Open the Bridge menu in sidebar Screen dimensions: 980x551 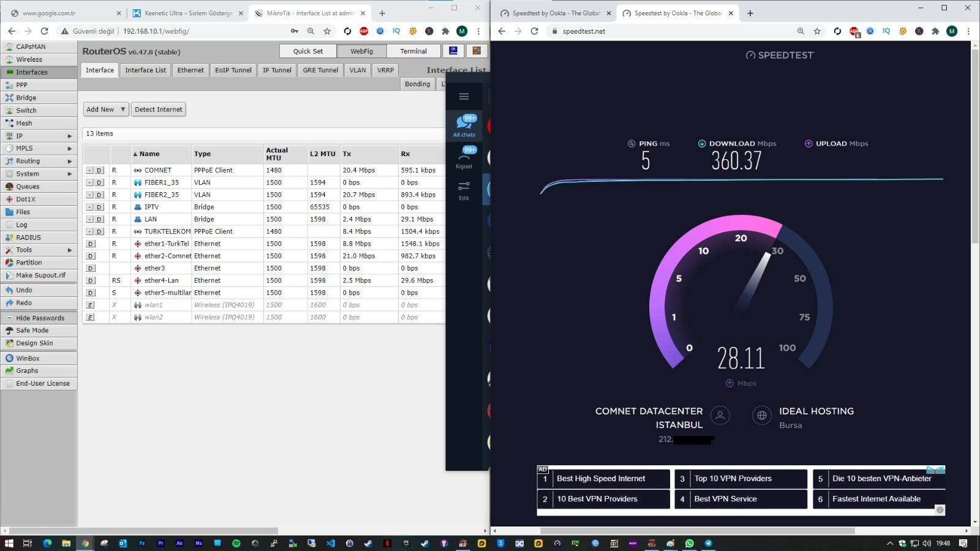39,97
